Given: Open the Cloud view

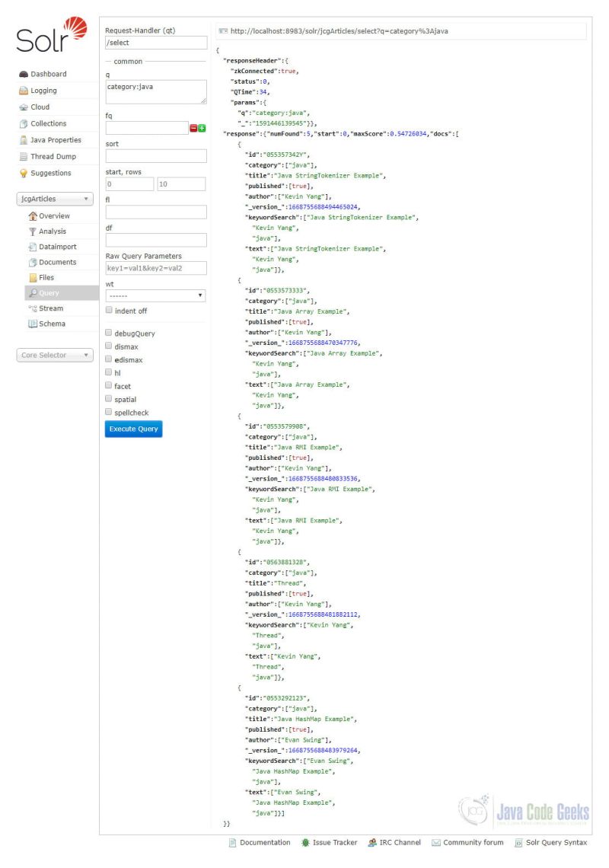Looking at the screenshot, I should point(39,107).
